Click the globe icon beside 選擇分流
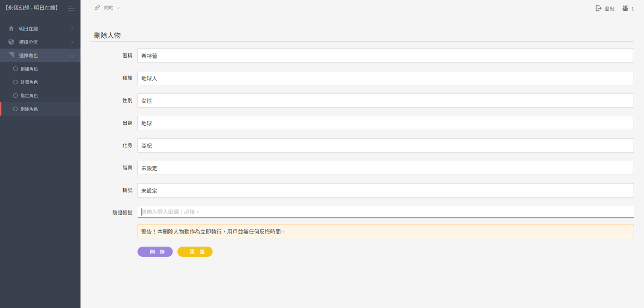The height and width of the screenshot is (308, 644). coord(11,42)
